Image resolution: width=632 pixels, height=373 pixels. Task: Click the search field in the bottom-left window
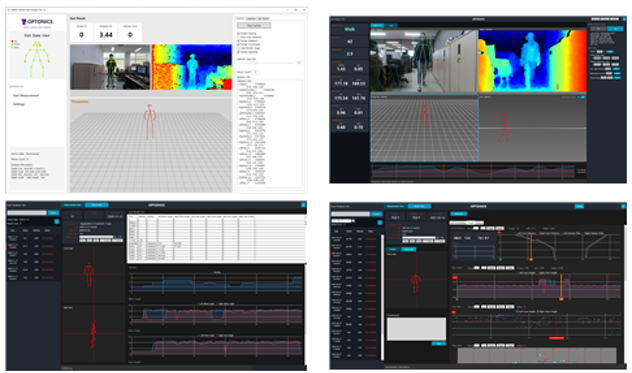[27, 213]
